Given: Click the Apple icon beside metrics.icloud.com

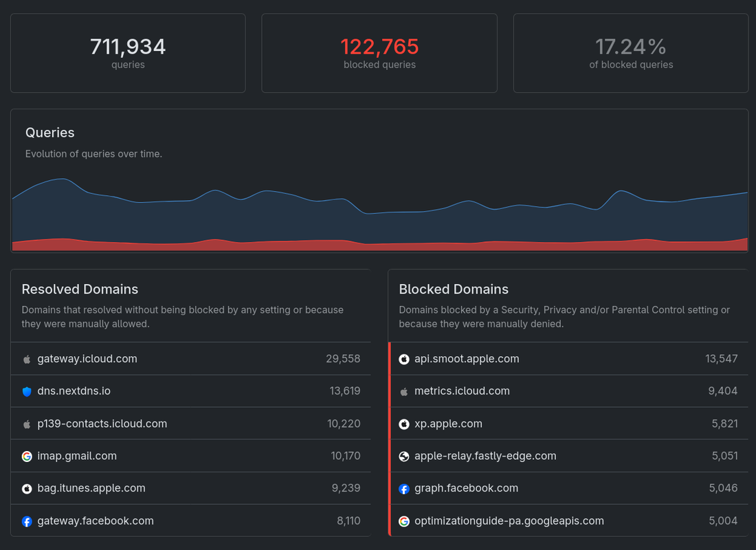Looking at the screenshot, I should click(x=404, y=391).
